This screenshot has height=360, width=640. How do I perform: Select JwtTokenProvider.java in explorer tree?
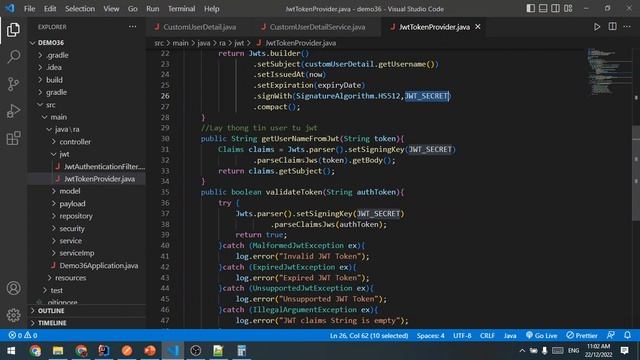(x=99, y=179)
